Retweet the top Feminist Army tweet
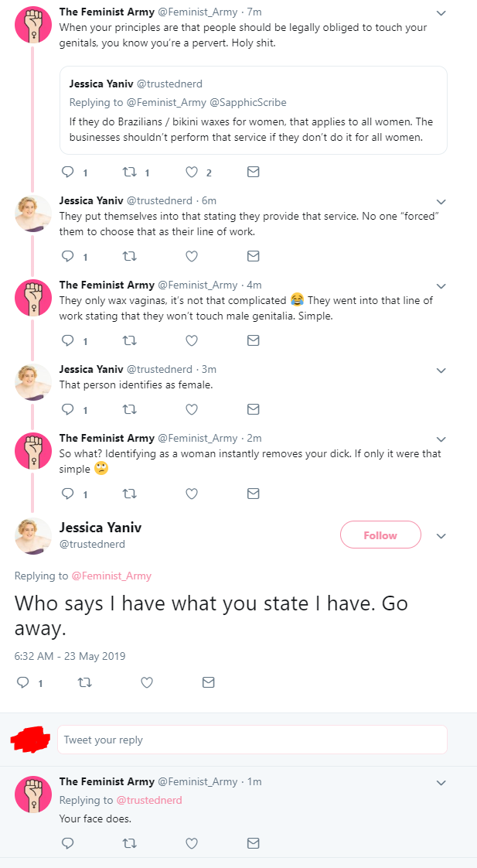 click(x=129, y=173)
